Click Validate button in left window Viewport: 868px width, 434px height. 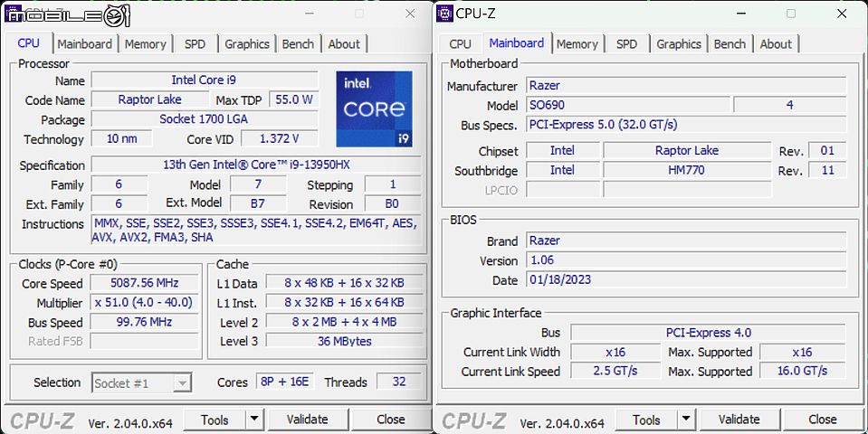pos(307,420)
